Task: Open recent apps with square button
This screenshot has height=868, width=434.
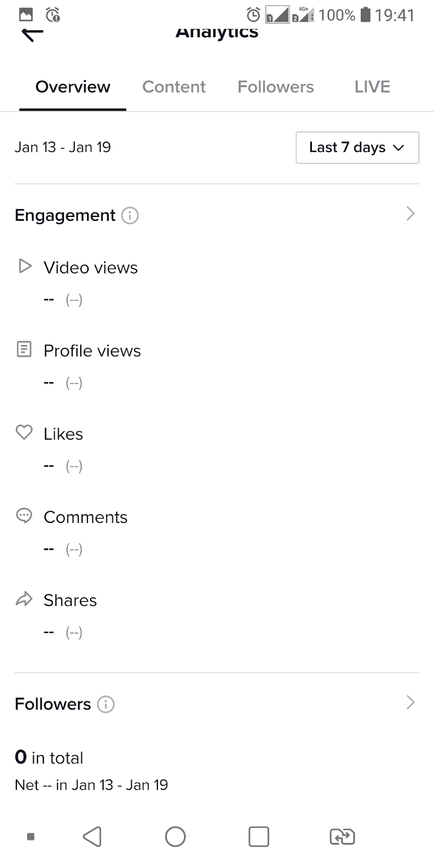Action: (258, 837)
